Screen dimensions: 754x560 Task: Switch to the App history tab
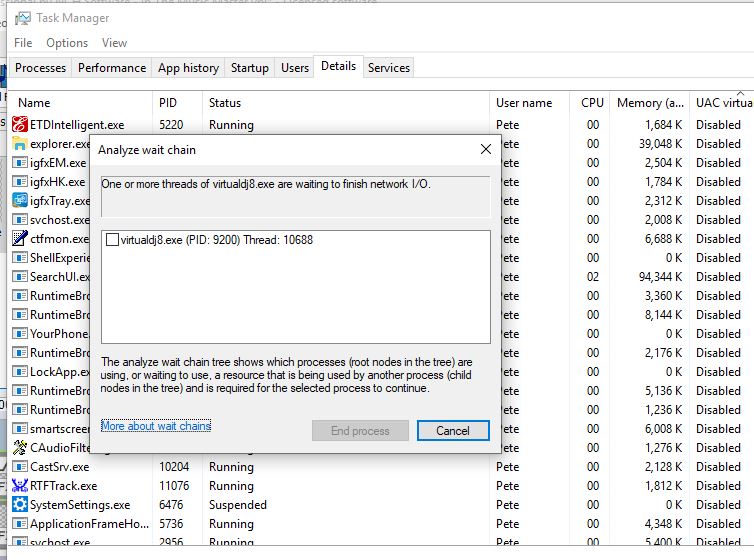point(188,68)
